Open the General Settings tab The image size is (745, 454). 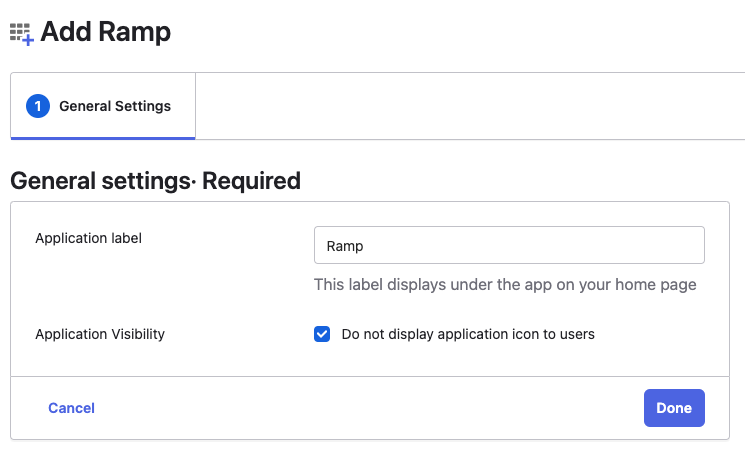(103, 106)
